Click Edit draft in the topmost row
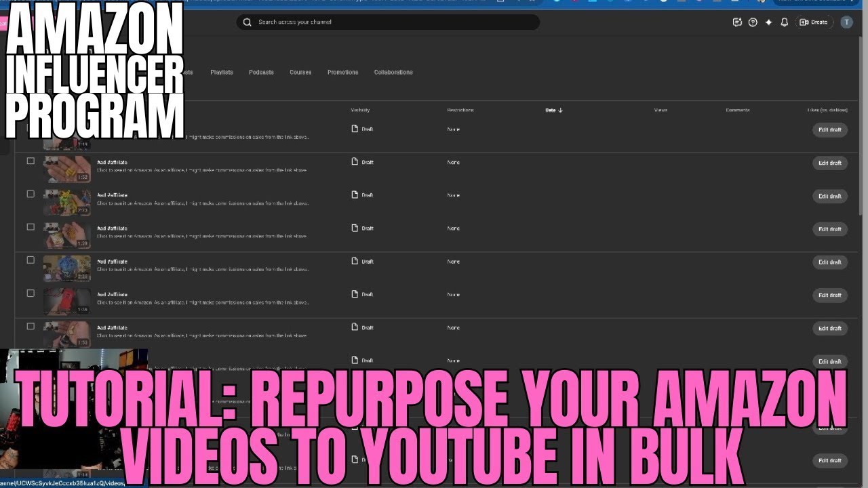The width and height of the screenshot is (868, 488). tap(830, 130)
